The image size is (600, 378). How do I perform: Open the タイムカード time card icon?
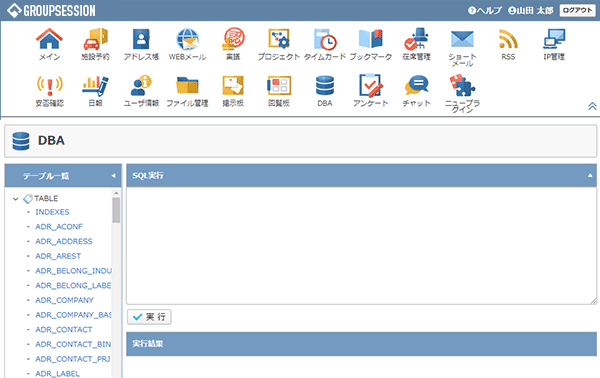tap(325, 39)
